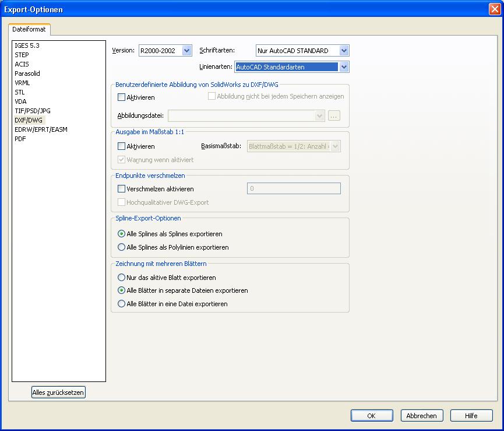504x431 pixels.
Task: Select IGES 5.3 in format list
Action: pos(27,45)
